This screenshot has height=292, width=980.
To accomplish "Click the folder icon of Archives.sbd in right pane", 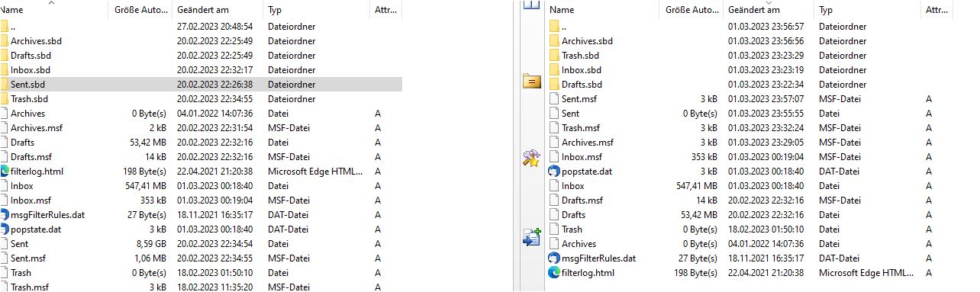I will pos(554,41).
